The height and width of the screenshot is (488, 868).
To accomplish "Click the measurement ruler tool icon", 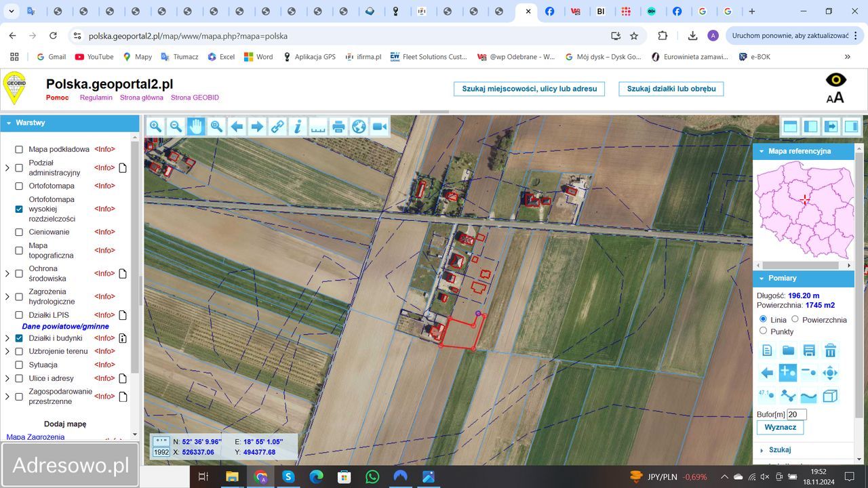I will tap(318, 126).
